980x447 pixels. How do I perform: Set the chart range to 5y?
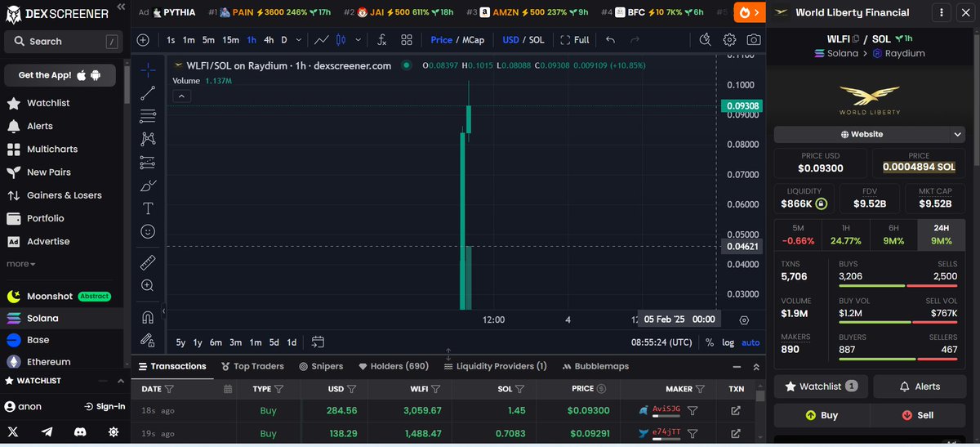(x=180, y=342)
